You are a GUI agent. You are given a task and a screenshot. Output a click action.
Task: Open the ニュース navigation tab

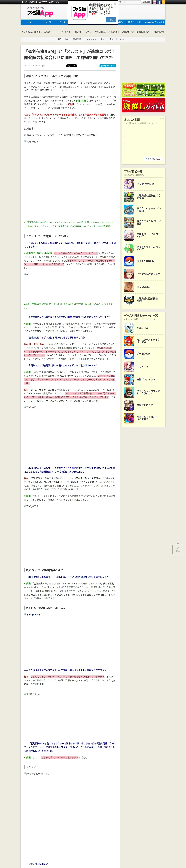click(47, 22)
